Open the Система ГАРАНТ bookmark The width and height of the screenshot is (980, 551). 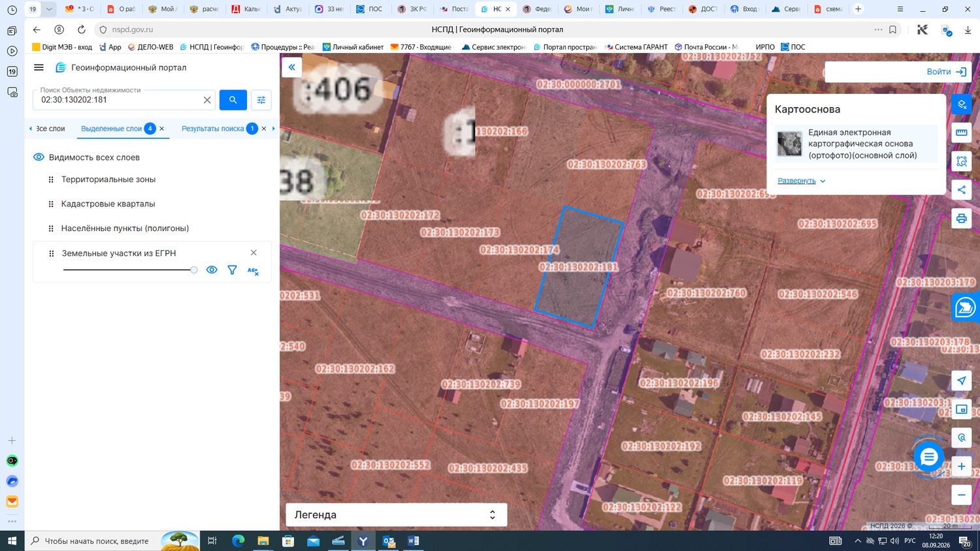pos(636,47)
